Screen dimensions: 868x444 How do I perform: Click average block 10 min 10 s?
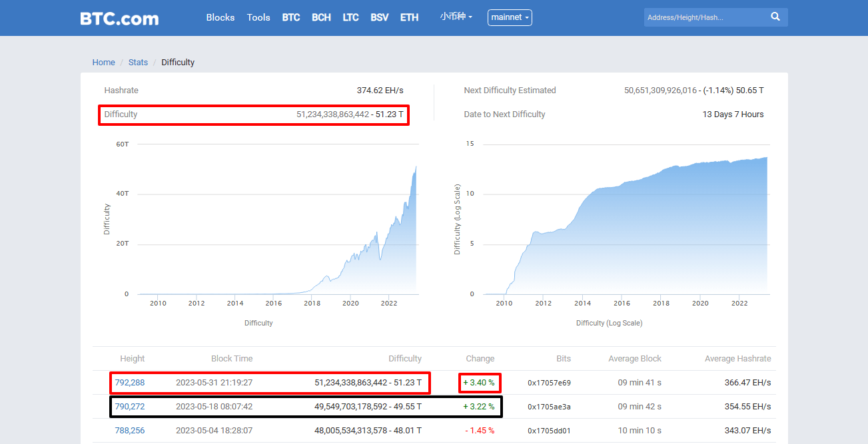pyautogui.click(x=640, y=431)
